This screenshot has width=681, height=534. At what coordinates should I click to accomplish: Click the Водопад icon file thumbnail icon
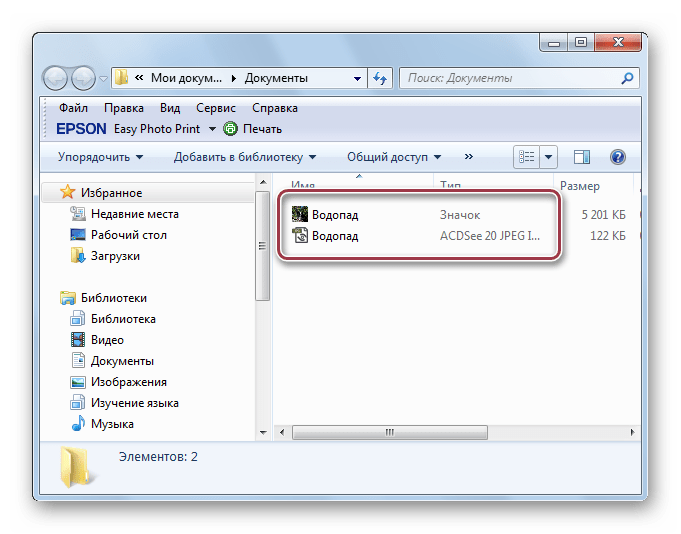(x=300, y=214)
